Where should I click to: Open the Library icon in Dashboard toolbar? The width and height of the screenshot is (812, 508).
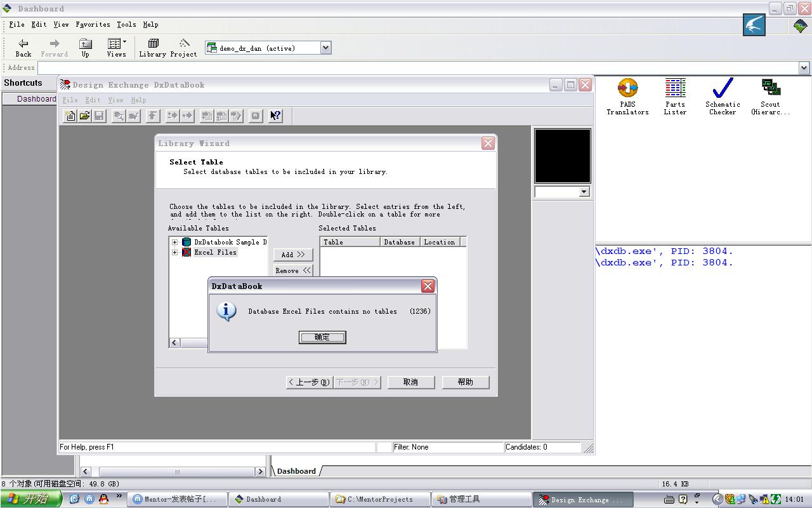153,43
